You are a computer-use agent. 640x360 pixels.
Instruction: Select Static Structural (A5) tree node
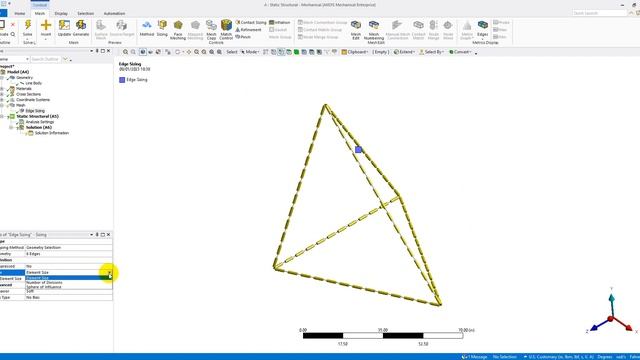[37, 116]
